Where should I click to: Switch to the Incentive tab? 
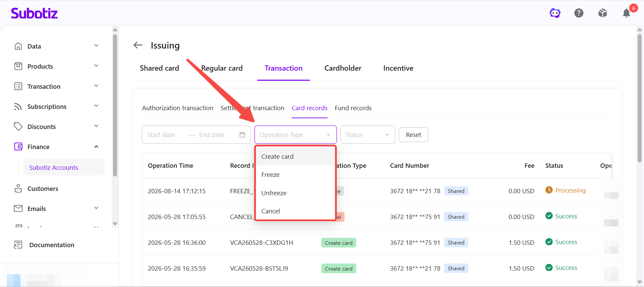point(398,68)
